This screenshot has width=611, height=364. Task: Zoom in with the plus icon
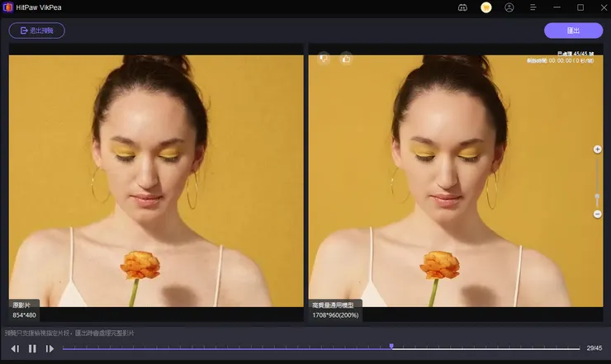597,149
